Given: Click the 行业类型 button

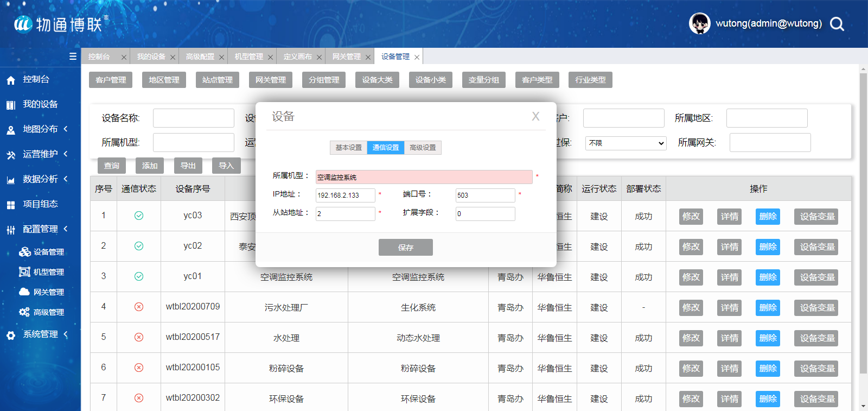Looking at the screenshot, I should click(x=590, y=80).
